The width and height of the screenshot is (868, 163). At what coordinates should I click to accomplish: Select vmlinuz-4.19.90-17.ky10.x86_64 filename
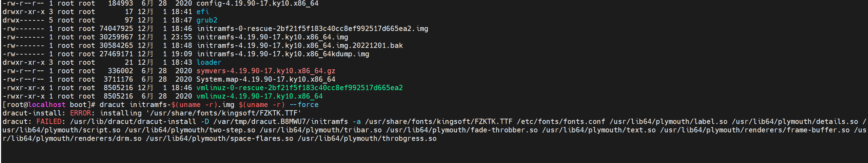pos(260,96)
